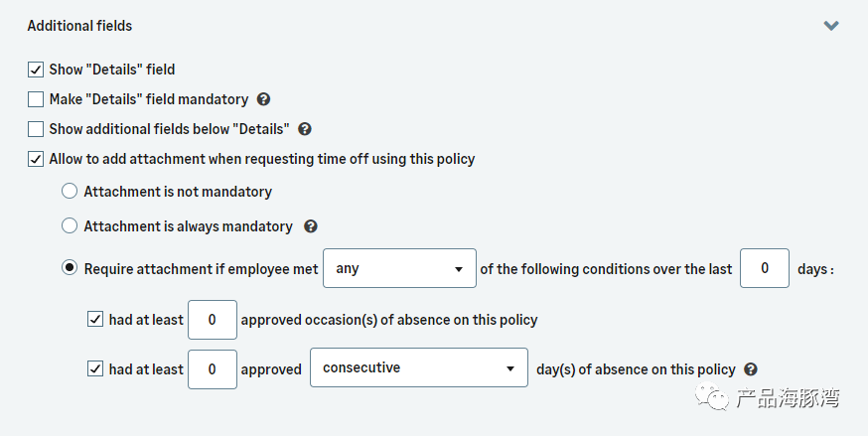
Task: Collapse the Additional fields section chevron
Action: point(831,26)
